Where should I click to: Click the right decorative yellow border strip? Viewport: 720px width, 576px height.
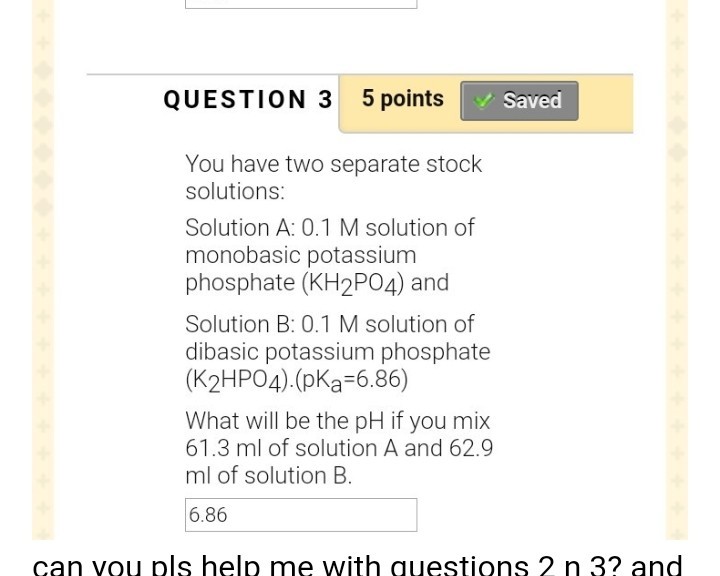click(x=676, y=270)
